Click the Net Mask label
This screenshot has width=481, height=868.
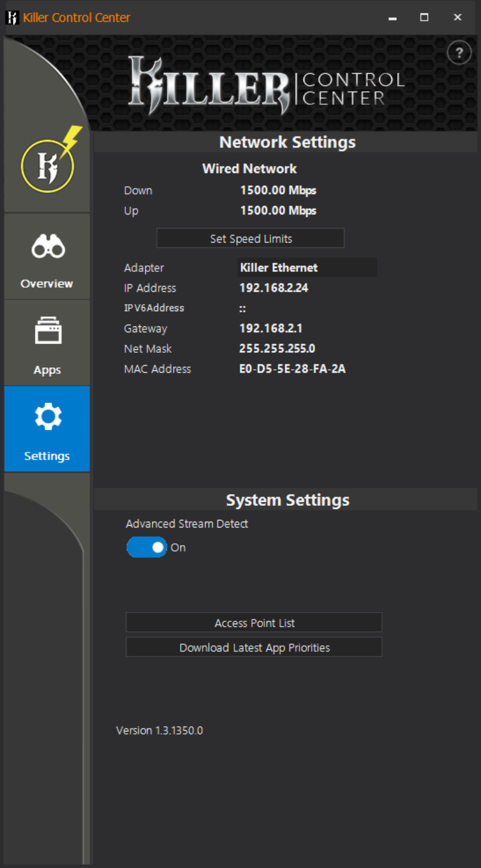tap(148, 349)
